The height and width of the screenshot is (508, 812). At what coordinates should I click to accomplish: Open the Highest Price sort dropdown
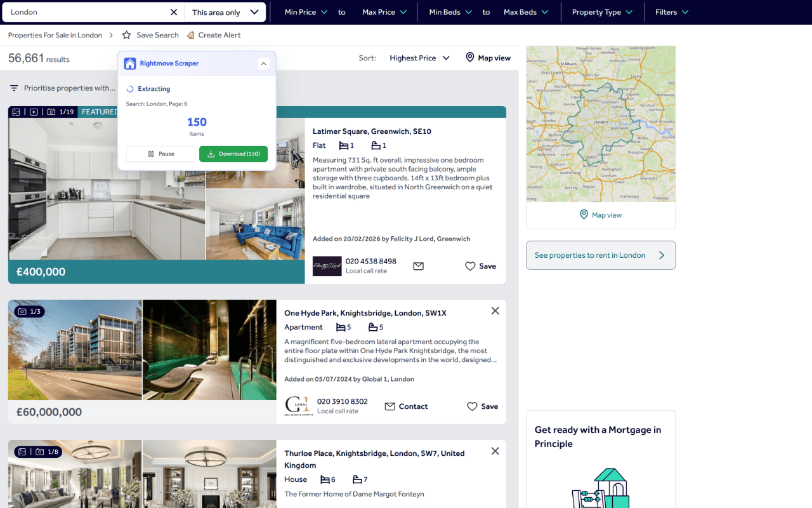(x=419, y=58)
